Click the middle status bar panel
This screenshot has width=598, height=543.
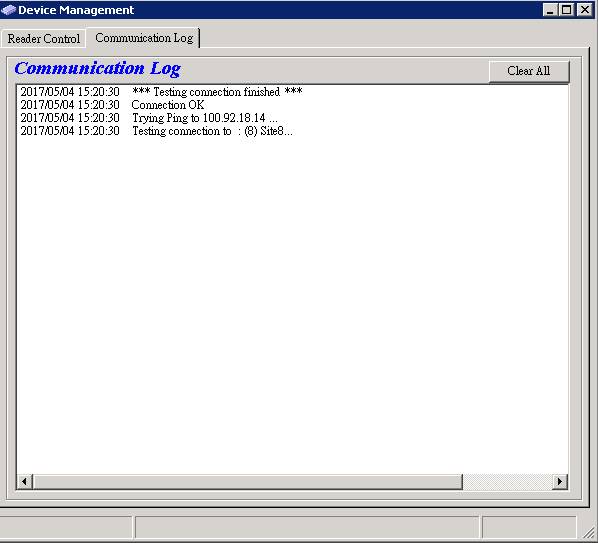(307, 528)
